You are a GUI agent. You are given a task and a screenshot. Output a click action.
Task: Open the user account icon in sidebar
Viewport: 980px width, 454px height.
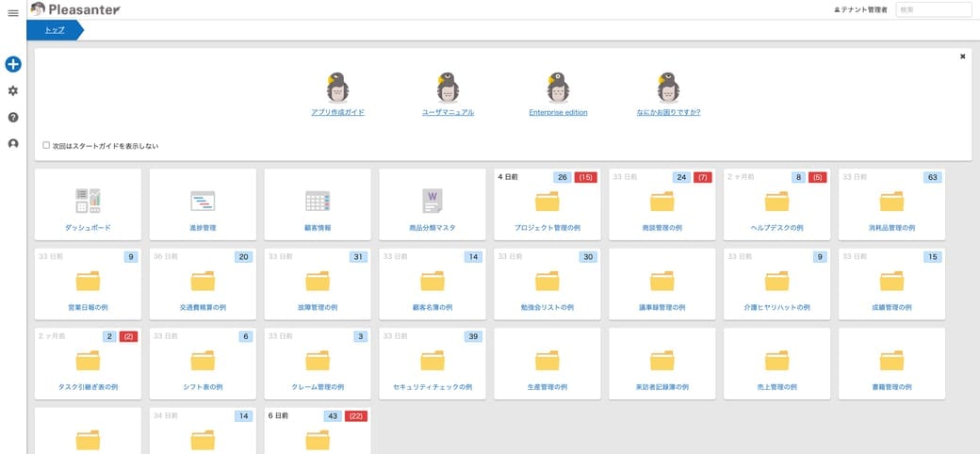(x=13, y=143)
